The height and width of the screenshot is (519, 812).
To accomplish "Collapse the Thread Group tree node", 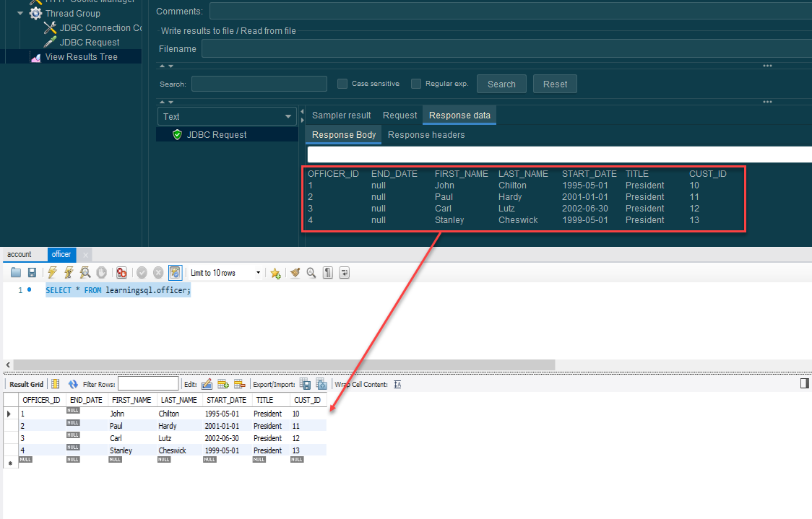I will click(20, 13).
